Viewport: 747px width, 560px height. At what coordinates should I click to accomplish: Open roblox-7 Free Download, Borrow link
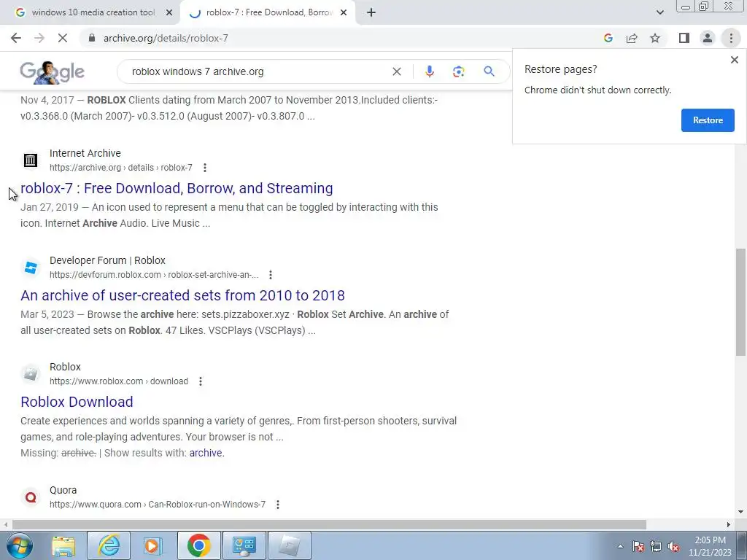coord(177,188)
